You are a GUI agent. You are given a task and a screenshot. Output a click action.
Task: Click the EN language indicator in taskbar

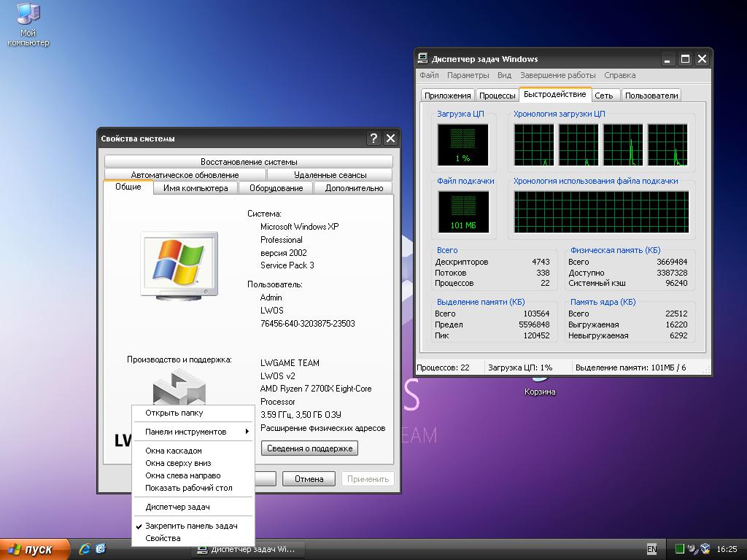pos(651,549)
